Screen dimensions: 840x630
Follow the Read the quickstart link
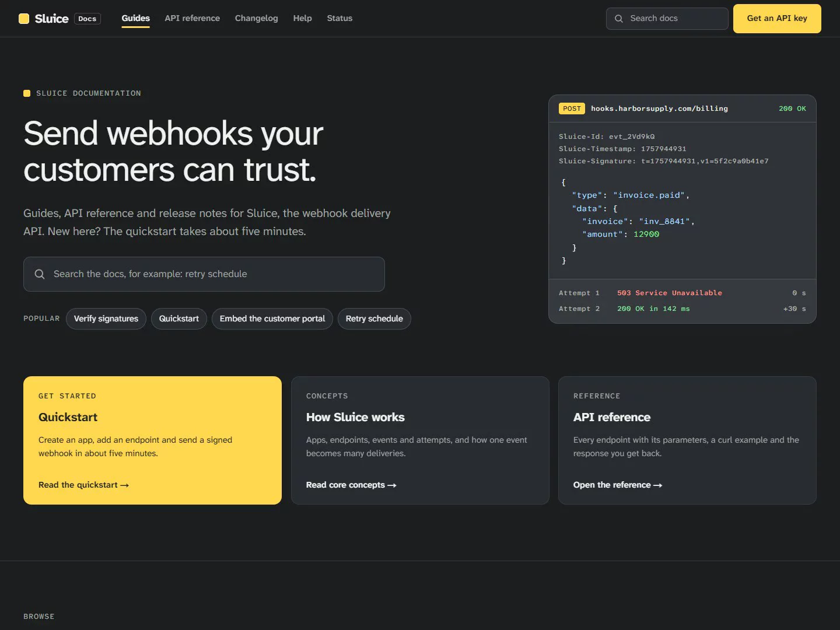click(83, 485)
